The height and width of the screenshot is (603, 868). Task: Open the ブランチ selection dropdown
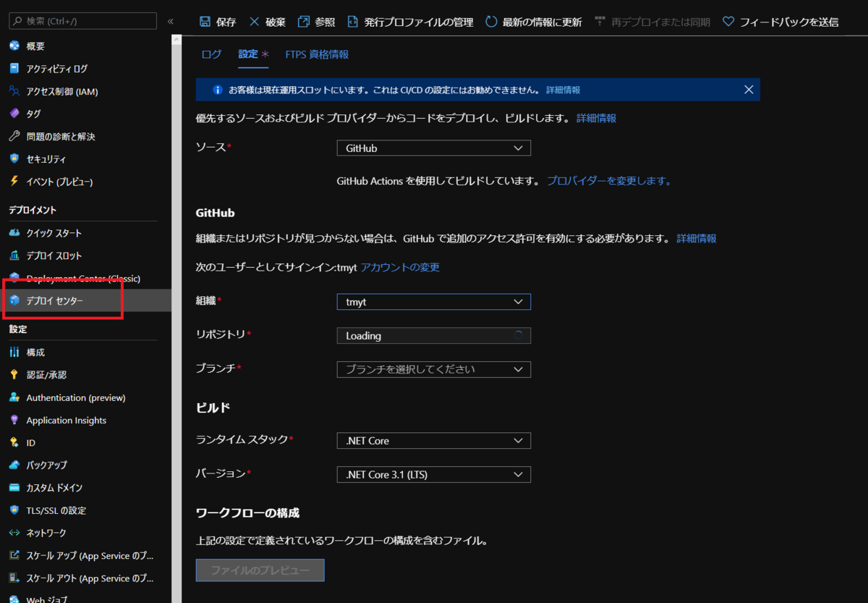pos(434,369)
